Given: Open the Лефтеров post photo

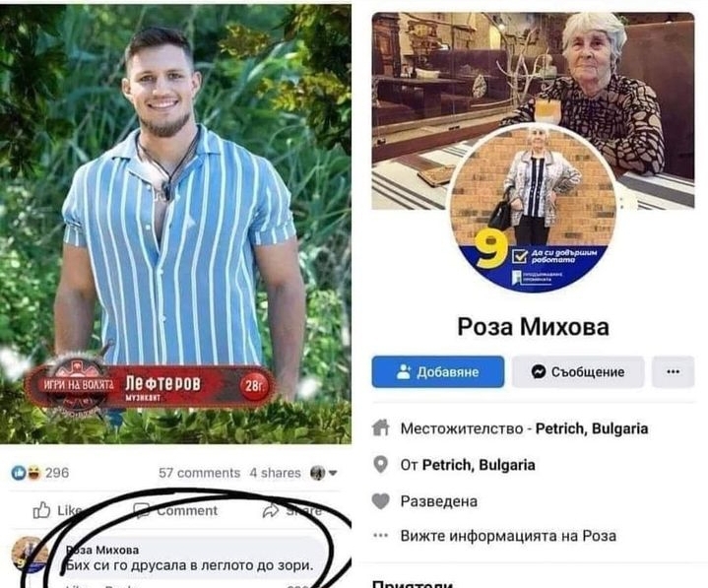Looking at the screenshot, I should point(175,224).
